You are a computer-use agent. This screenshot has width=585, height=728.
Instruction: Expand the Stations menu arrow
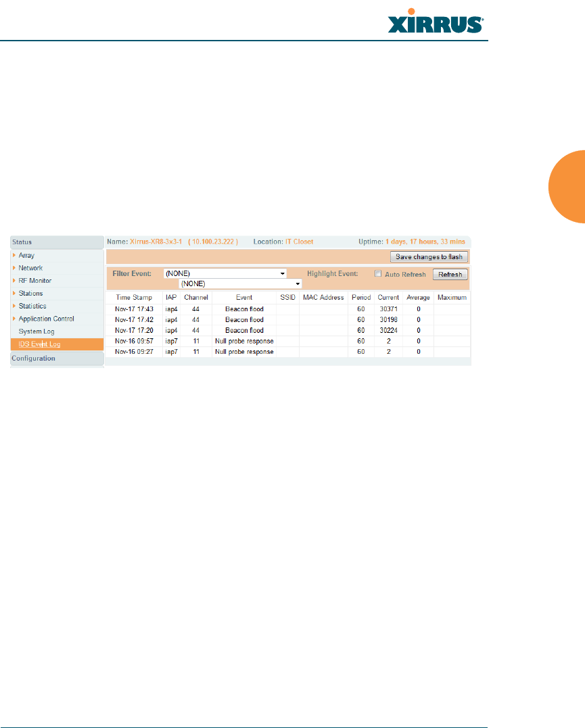click(x=14, y=294)
